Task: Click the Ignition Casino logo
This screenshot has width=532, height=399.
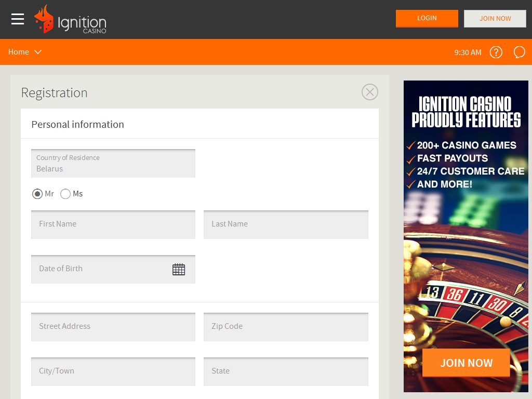Action: point(70,20)
